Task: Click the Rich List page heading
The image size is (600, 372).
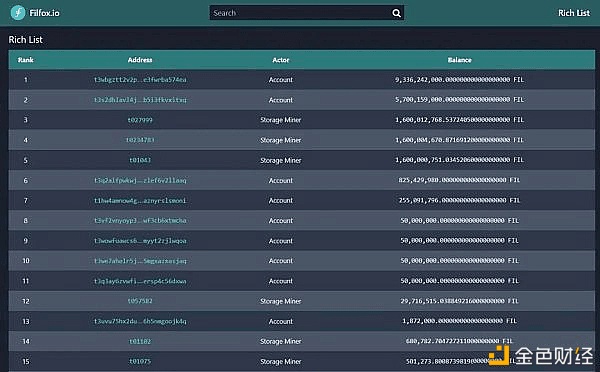Action: tap(26, 39)
